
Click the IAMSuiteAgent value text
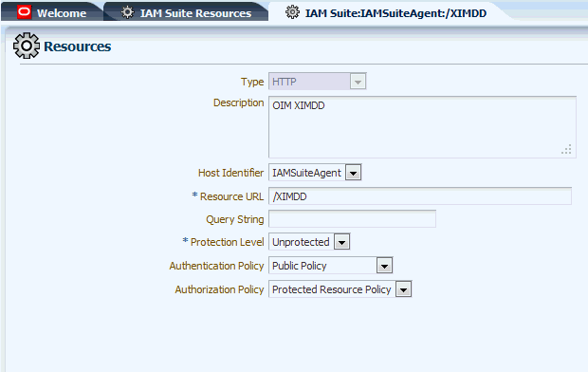tap(306, 173)
